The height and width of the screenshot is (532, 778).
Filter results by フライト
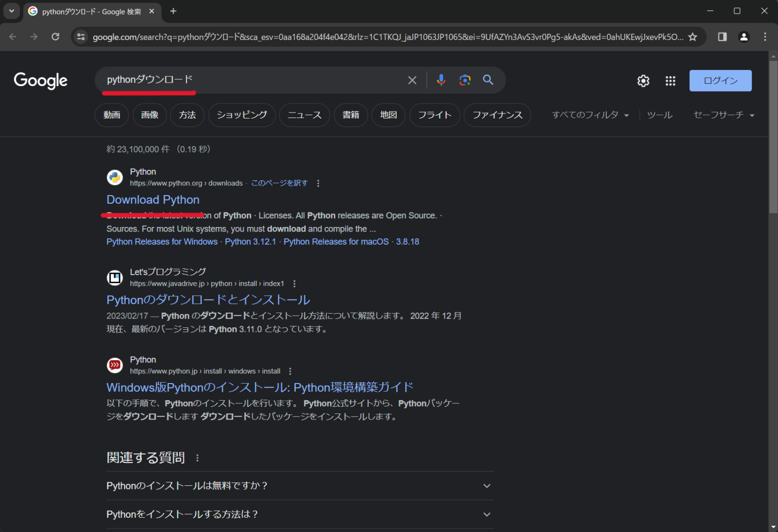435,115
